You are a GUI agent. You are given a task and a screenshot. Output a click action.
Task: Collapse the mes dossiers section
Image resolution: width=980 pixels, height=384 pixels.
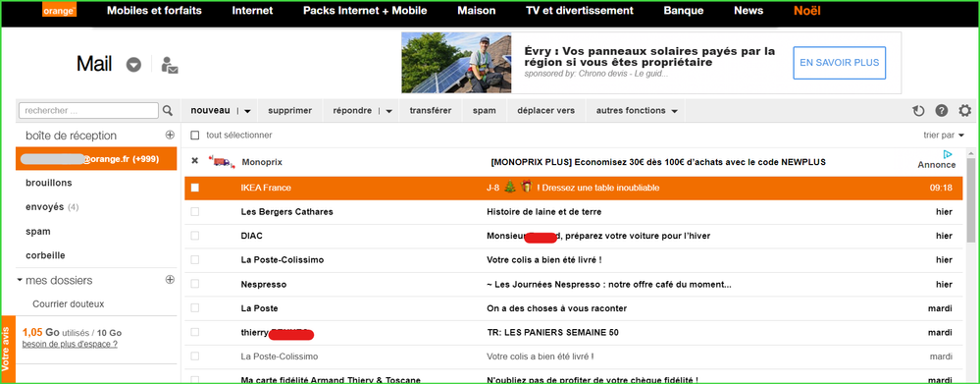20,280
